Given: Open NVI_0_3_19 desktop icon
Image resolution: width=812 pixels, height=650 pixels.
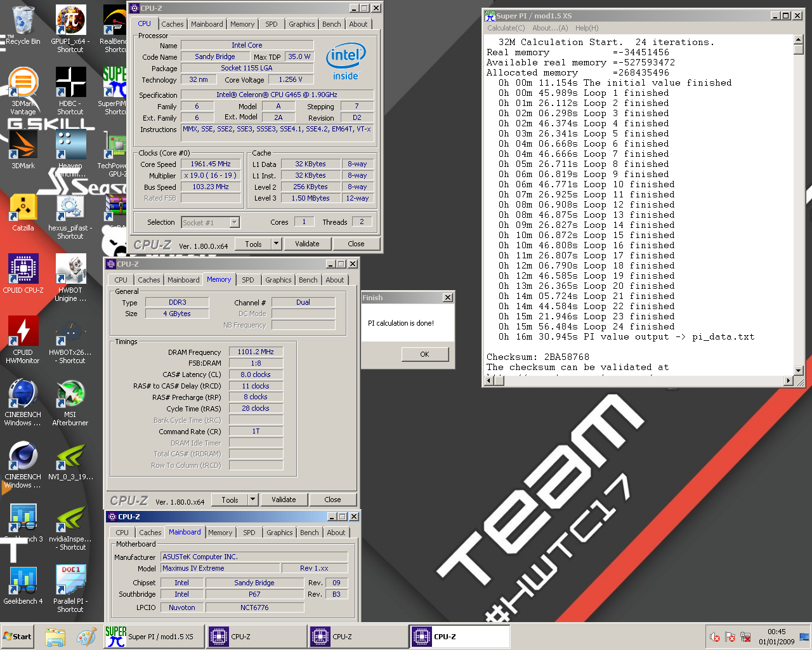Looking at the screenshot, I should (x=70, y=460).
